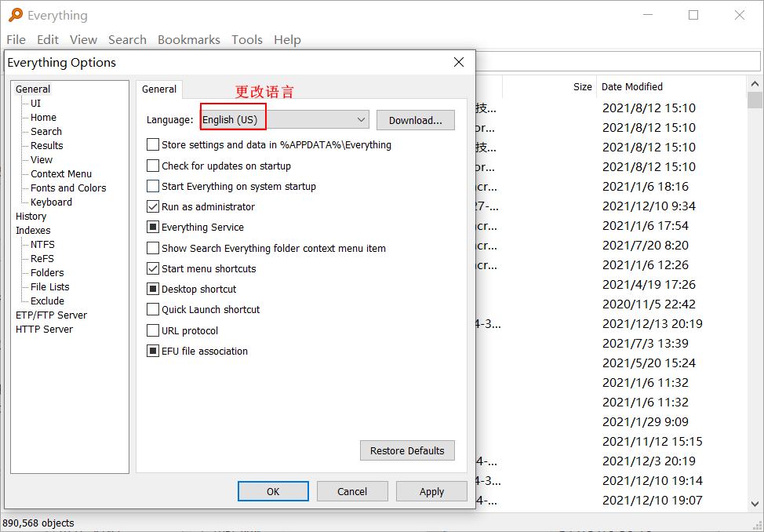Select Exclude under Indexes
The width and height of the screenshot is (764, 532).
tap(47, 301)
